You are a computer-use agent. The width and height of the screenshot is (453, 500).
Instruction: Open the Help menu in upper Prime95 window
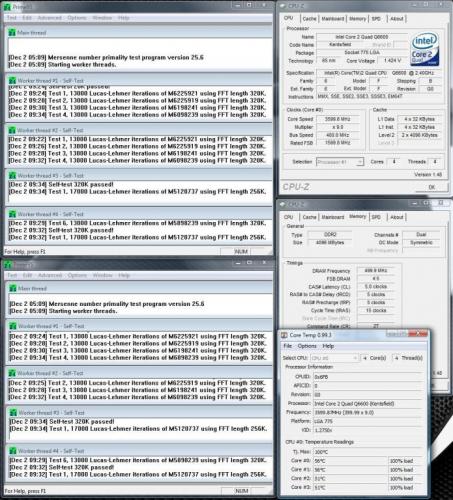pos(124,18)
